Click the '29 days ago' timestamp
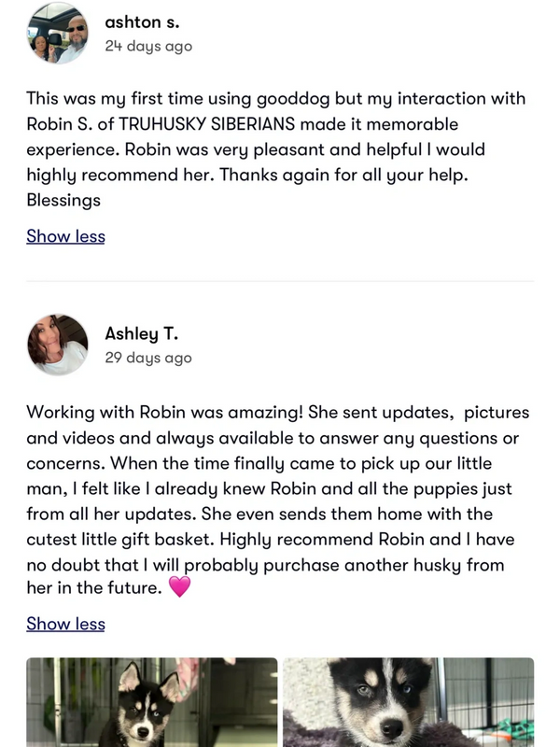560x747 pixels. [148, 359]
